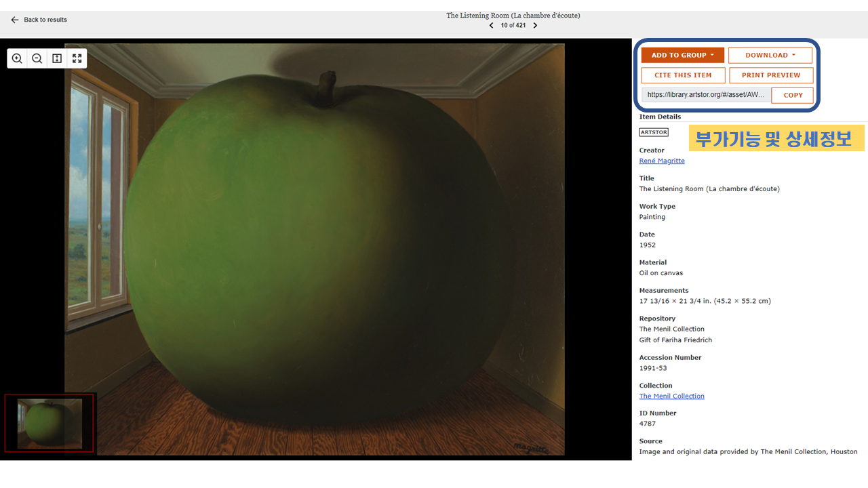Enter fullscreen image view
This screenshot has width=868, height=488.
(77, 58)
